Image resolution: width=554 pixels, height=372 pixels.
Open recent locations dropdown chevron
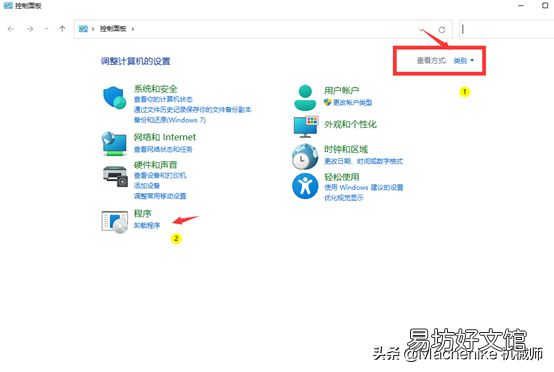click(46, 29)
